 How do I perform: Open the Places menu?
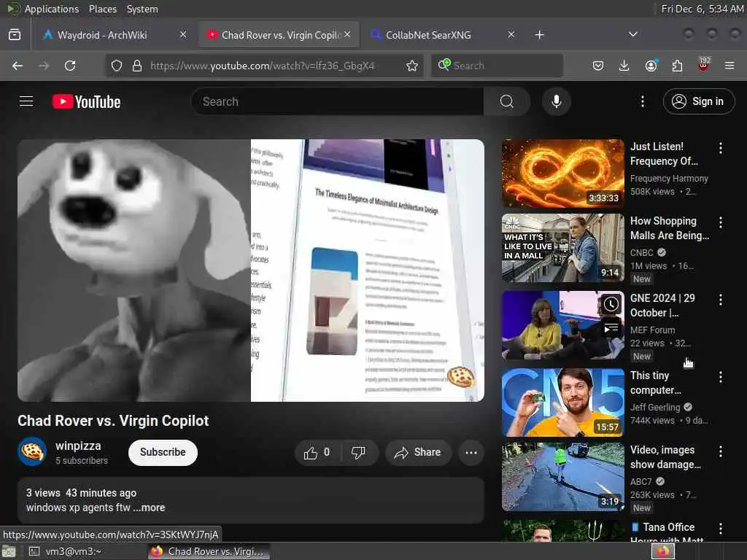coord(102,9)
